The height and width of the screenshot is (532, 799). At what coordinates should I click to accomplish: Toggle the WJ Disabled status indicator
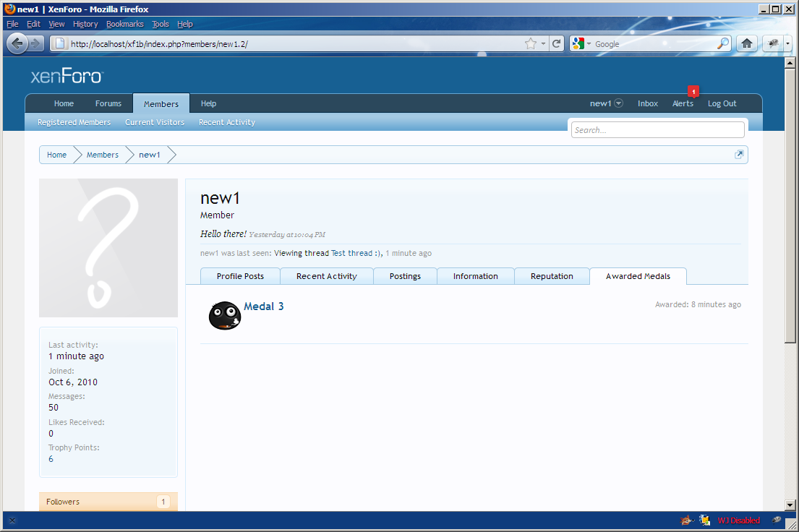point(738,520)
